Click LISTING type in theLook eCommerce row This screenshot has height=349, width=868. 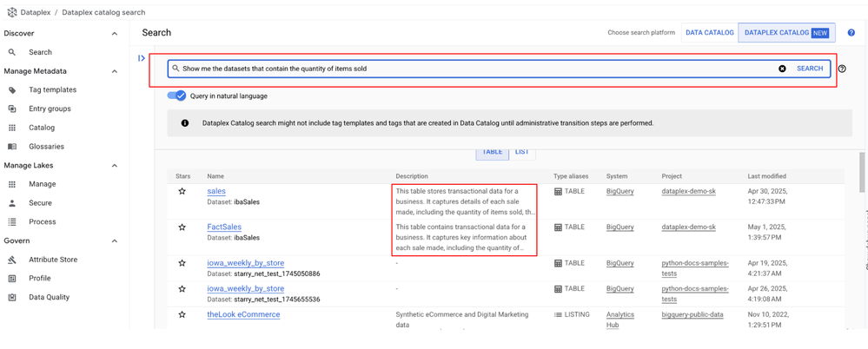572,315
